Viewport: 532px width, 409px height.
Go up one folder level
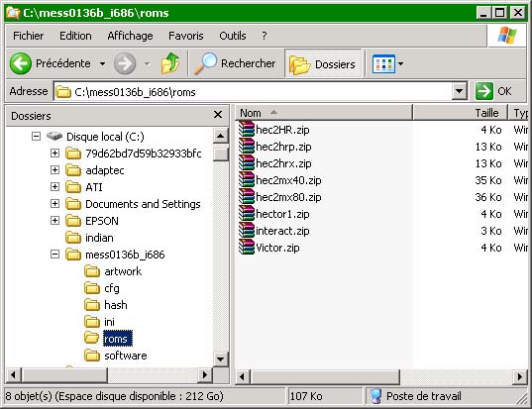(170, 63)
